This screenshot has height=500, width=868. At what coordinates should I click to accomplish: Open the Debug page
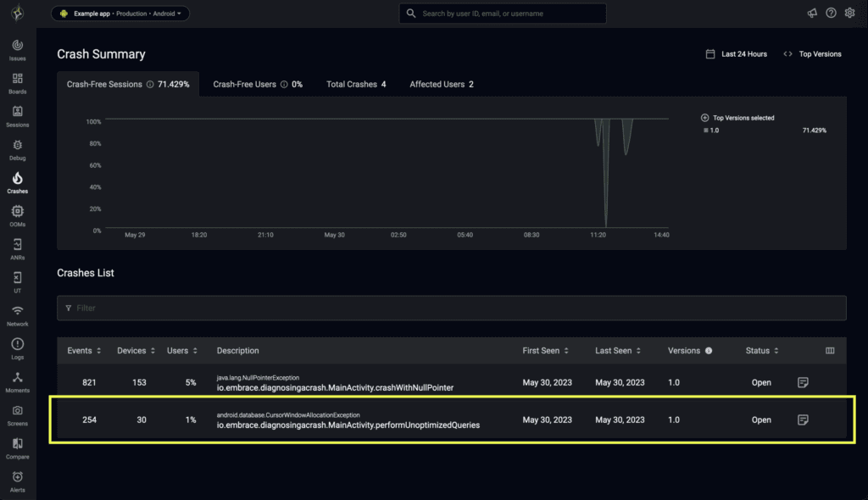[17, 149]
